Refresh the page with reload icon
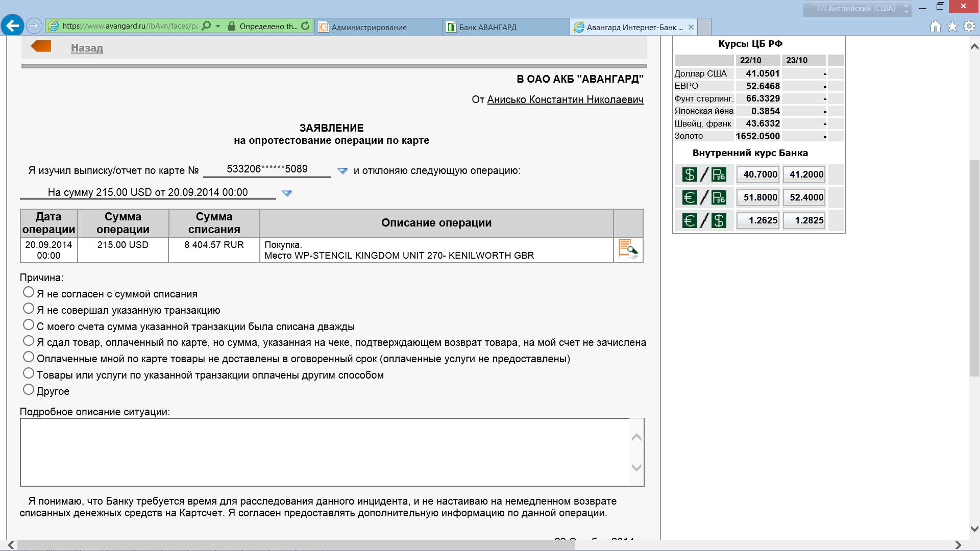Screen dimensions: 980x551 305,26
